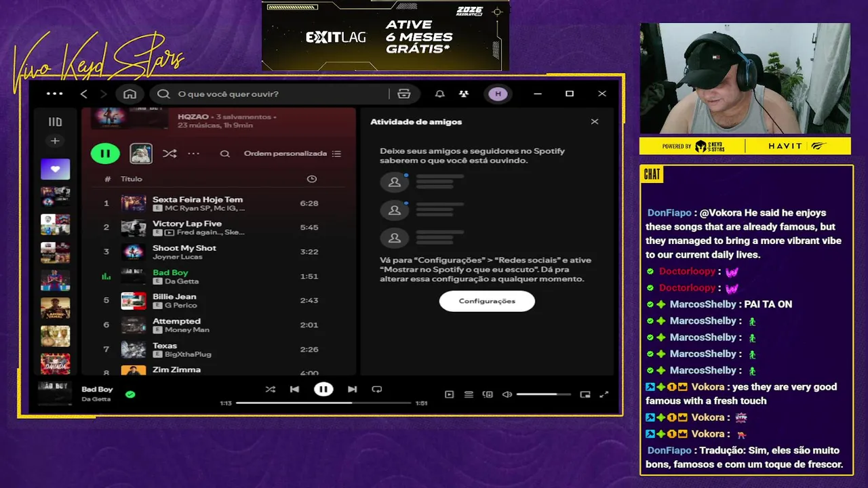Click the green saved checkmark icon
868x488 pixels.
click(130, 394)
